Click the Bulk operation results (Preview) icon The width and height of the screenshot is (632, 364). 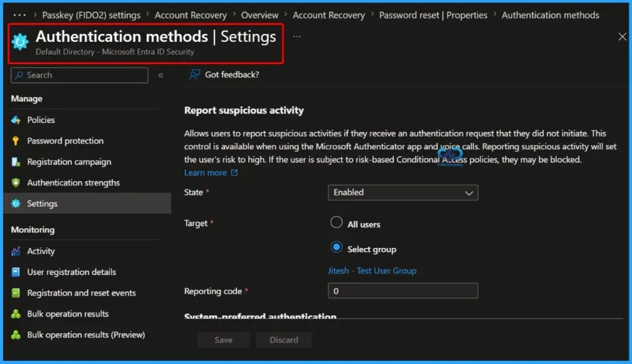15,335
